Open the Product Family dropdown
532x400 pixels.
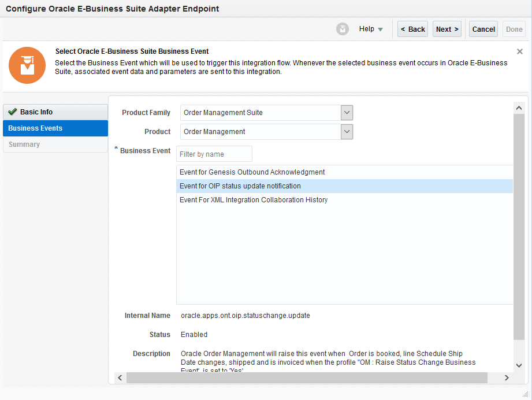(x=347, y=112)
